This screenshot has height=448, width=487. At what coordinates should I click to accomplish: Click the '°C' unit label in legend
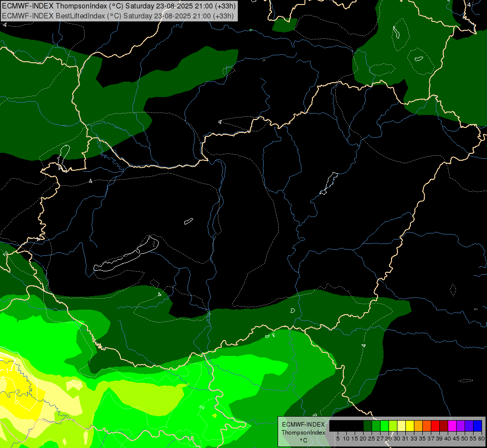304,441
